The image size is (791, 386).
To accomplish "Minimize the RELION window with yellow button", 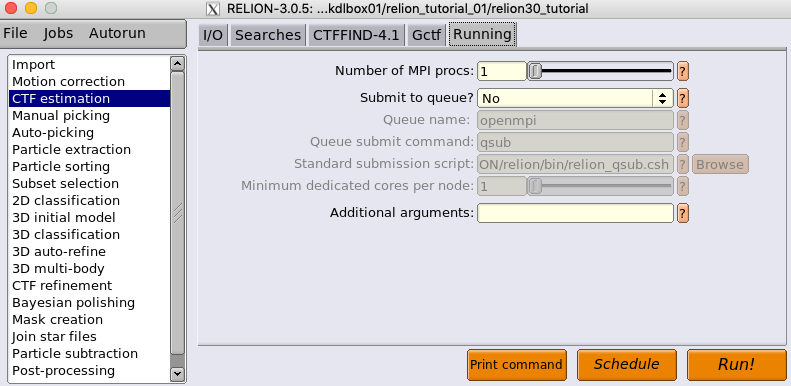I will 31,8.
